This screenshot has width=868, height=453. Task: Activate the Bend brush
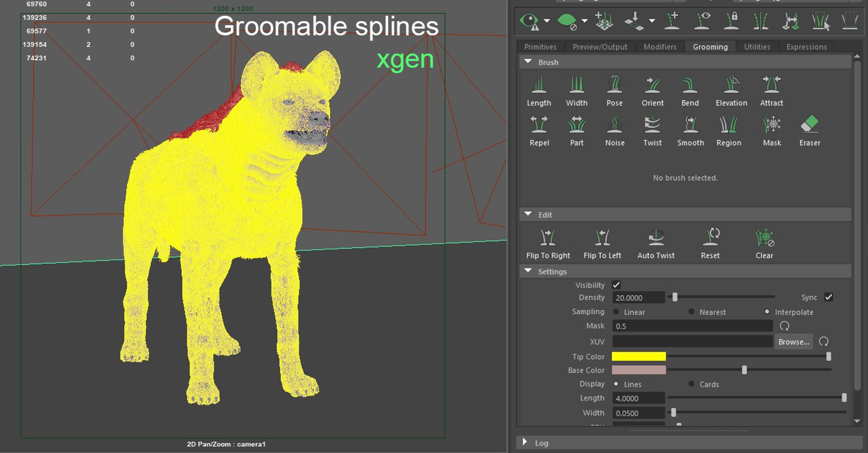[x=690, y=91]
